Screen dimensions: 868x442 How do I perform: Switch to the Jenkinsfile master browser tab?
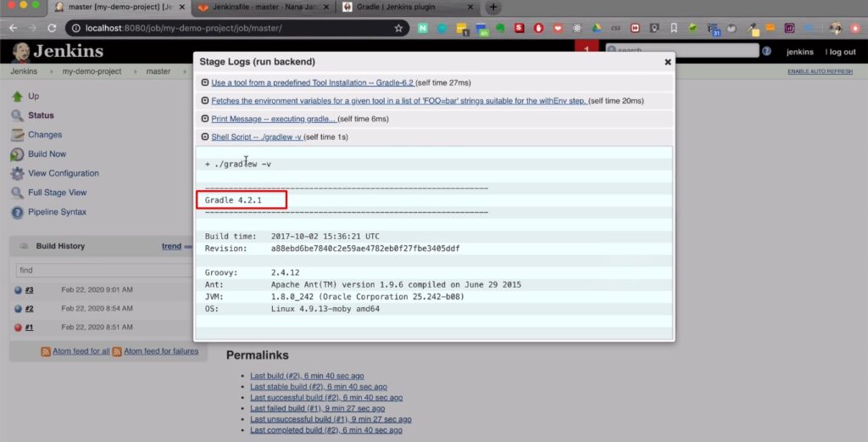click(264, 7)
